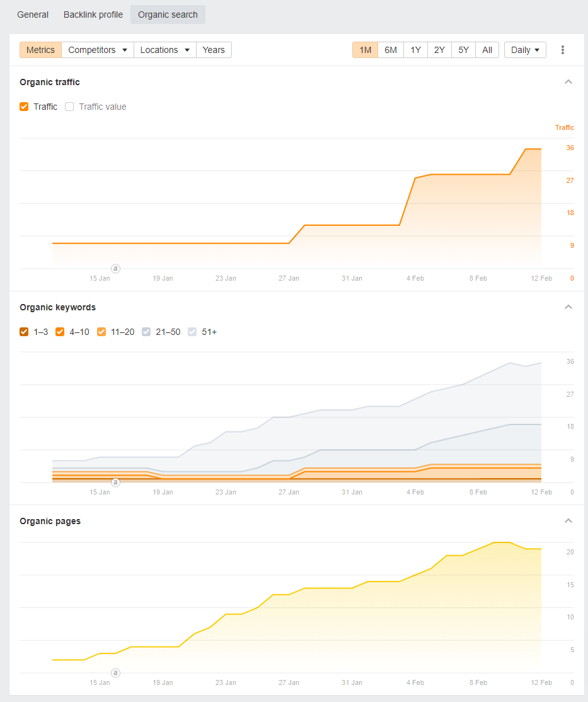Open the Competitors dropdown
The width and height of the screenshot is (588, 702).
(x=98, y=50)
